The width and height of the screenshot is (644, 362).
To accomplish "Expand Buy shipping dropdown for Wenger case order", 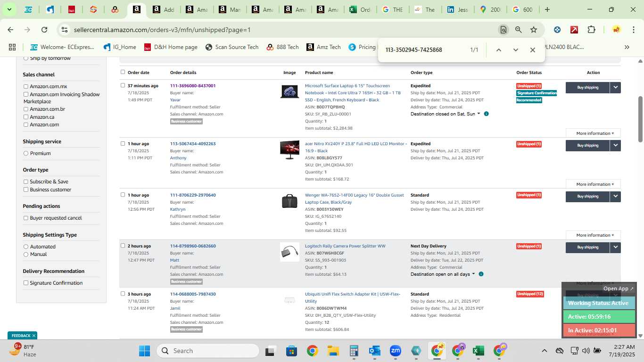I will (615, 197).
